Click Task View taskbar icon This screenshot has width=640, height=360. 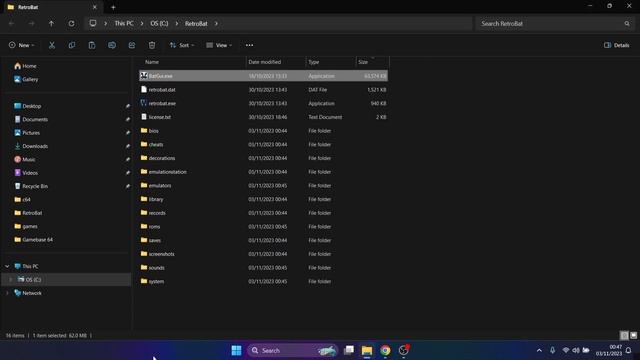click(x=349, y=350)
